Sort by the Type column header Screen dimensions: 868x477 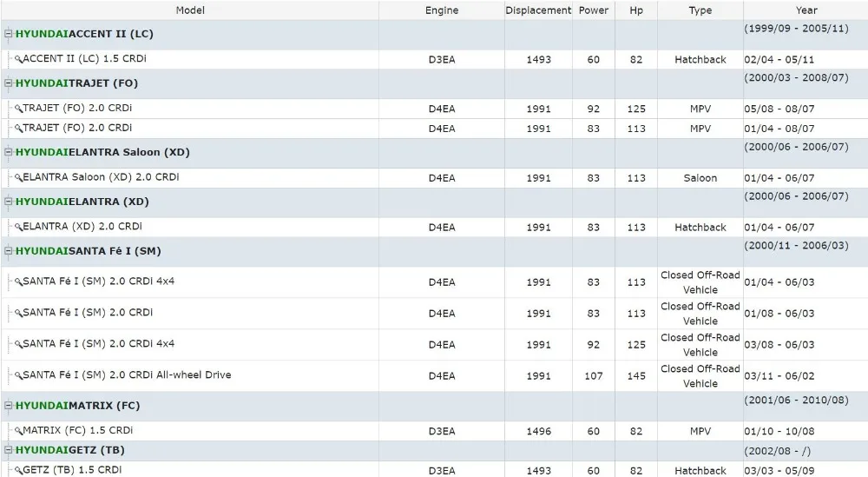[700, 10]
